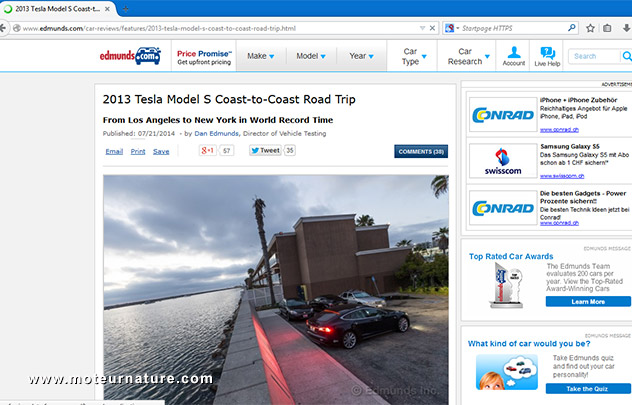Image resolution: width=632 pixels, height=405 pixels.
Task: Expand the Model dropdown
Action: coord(311,56)
